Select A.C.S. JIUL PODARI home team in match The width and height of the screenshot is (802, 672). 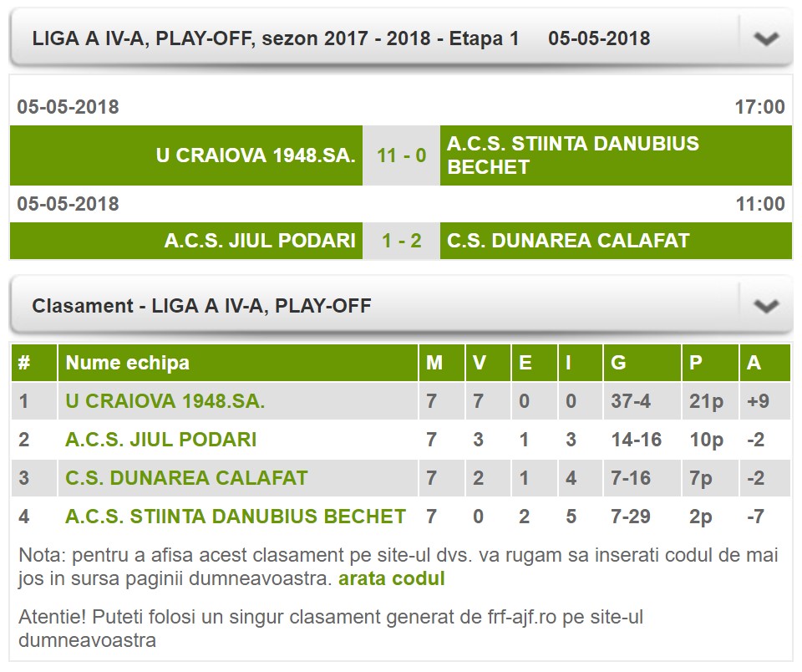point(260,242)
